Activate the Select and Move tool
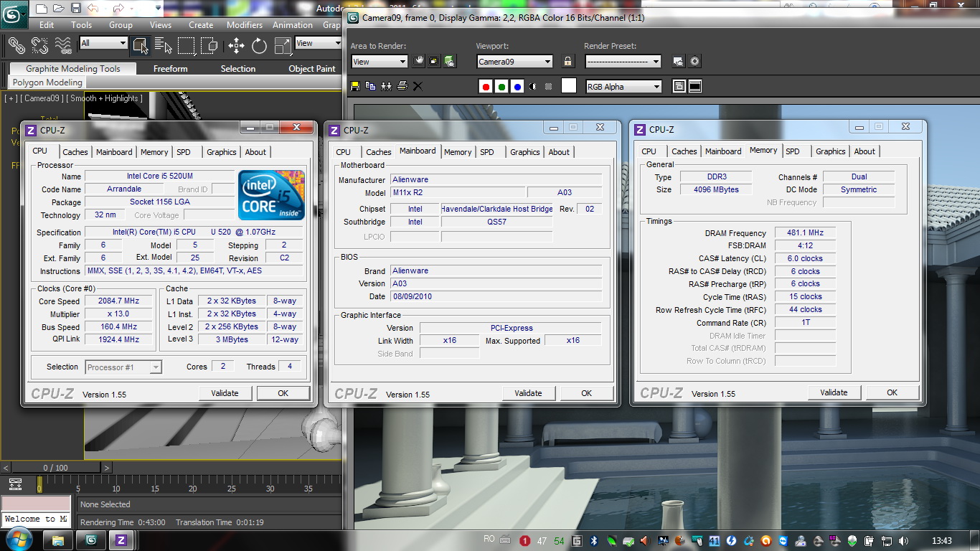980x551 pixels. tap(236, 46)
